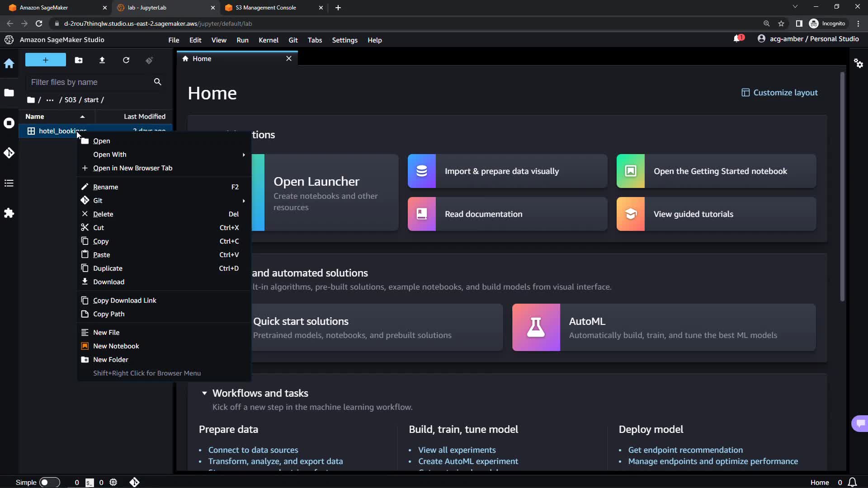Click Connect to data sources link
This screenshot has height=488, width=868.
253,450
